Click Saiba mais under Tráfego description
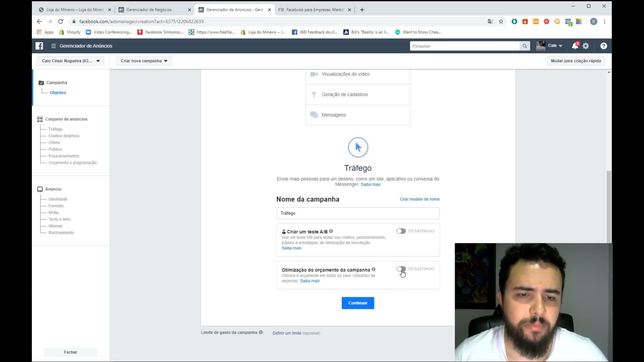Image resolution: width=644 pixels, height=362 pixels. click(371, 184)
